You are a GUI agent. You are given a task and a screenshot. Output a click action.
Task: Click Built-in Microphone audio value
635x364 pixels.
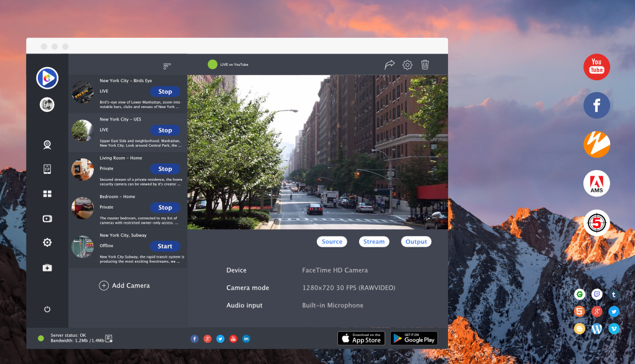tap(332, 305)
